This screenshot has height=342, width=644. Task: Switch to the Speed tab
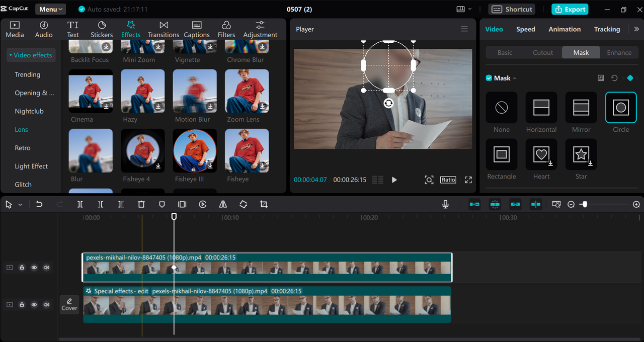coord(526,29)
